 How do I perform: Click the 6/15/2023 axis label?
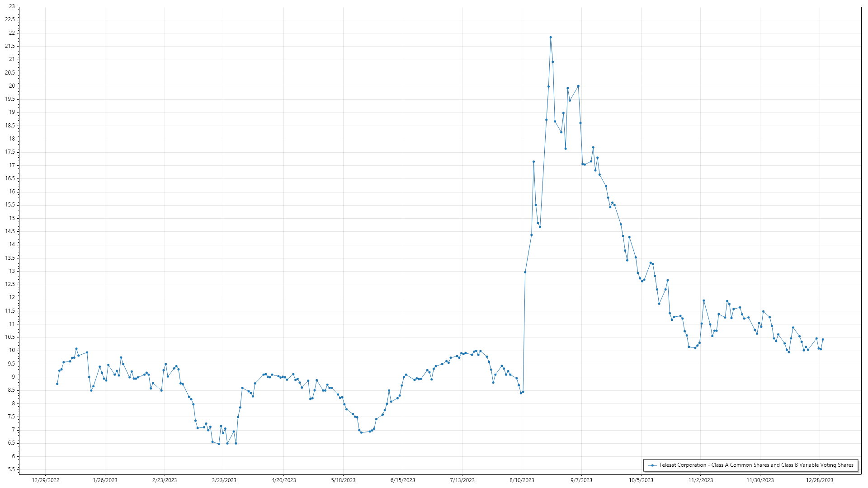(x=403, y=480)
